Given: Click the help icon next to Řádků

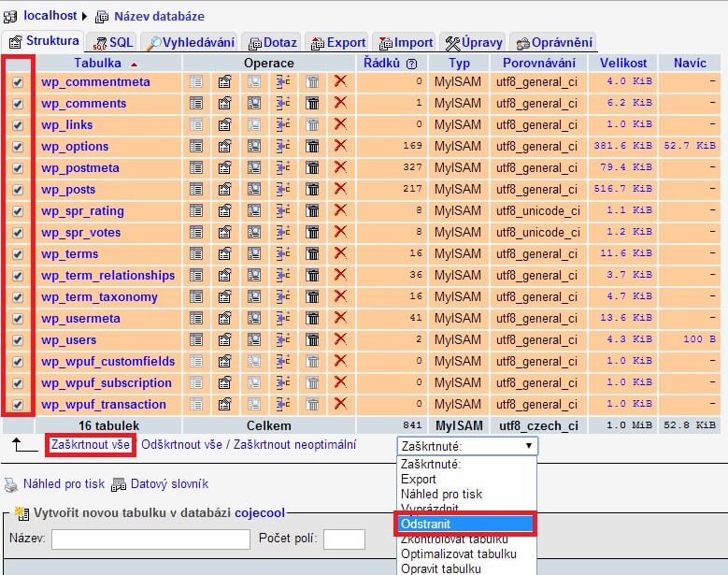Looking at the screenshot, I should pos(411,64).
